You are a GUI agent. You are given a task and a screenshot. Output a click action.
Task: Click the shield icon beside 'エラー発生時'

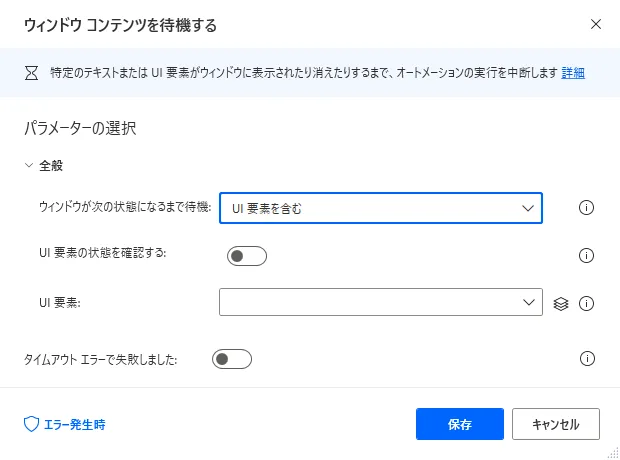[31, 424]
